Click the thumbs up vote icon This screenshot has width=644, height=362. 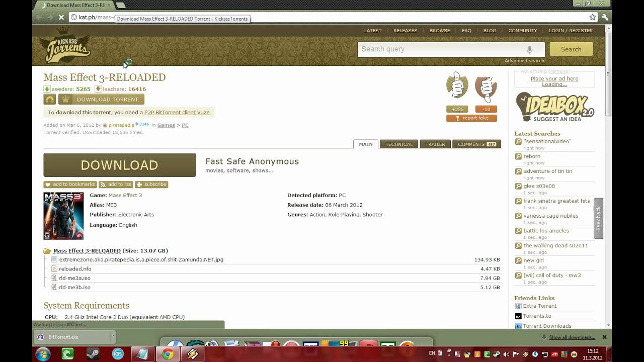[x=457, y=85]
